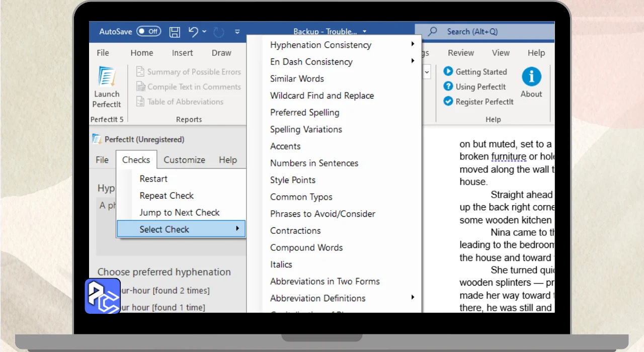Image resolution: width=644 pixels, height=352 pixels.
Task: Select 'hour [found 1 time]' option
Action: click(x=163, y=307)
